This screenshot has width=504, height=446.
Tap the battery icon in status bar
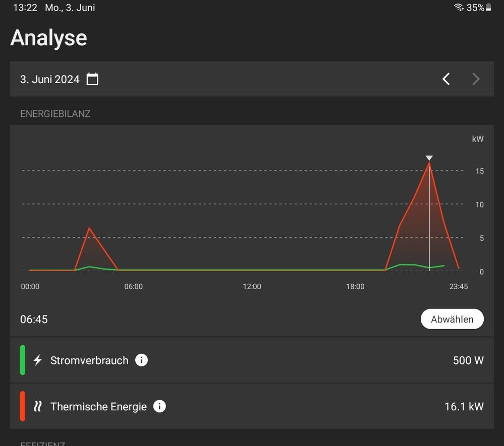coord(488,8)
